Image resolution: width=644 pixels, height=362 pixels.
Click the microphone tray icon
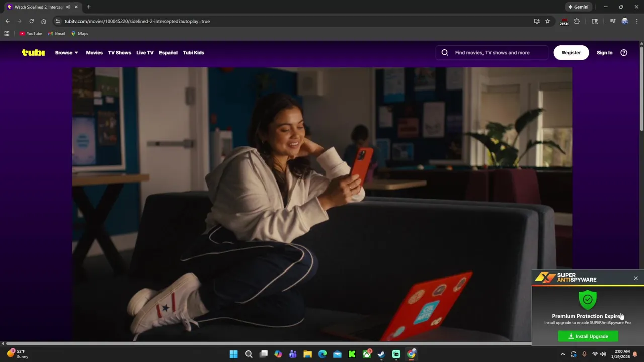[584, 354]
